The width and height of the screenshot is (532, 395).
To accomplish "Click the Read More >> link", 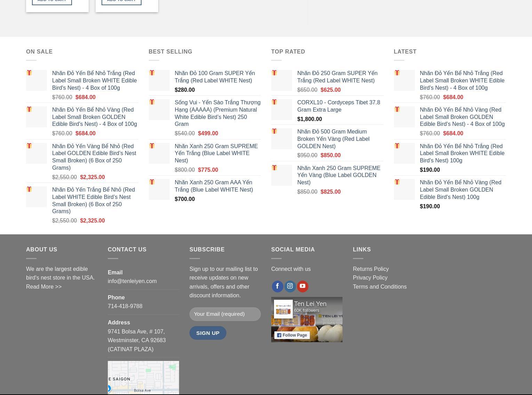I will (44, 287).
